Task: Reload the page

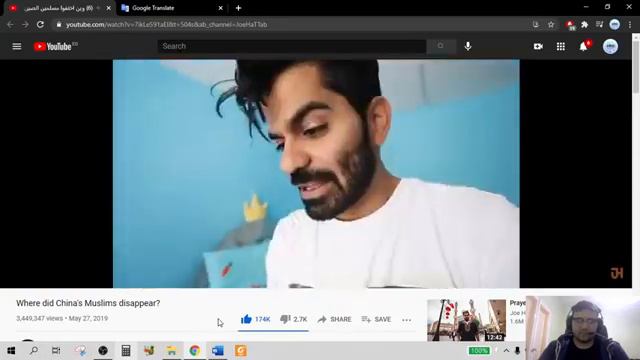Action: 40,24
